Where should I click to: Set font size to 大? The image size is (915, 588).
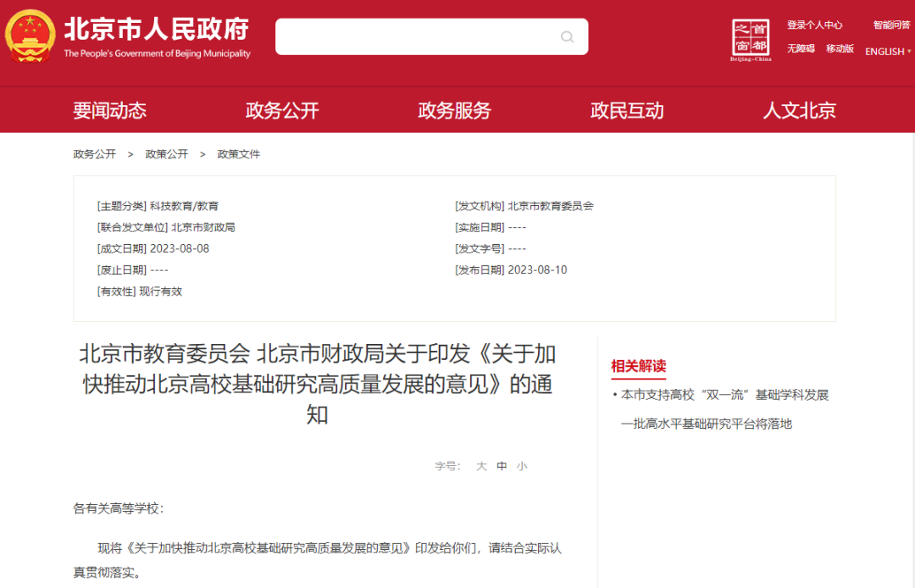click(x=481, y=466)
